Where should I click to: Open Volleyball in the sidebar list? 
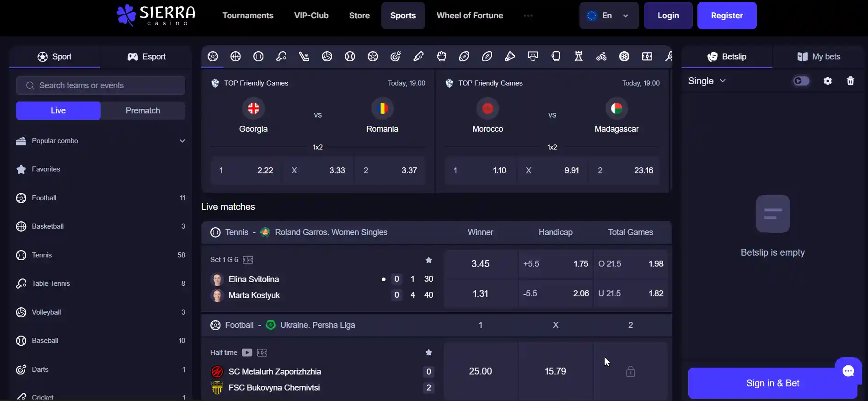[x=101, y=312]
